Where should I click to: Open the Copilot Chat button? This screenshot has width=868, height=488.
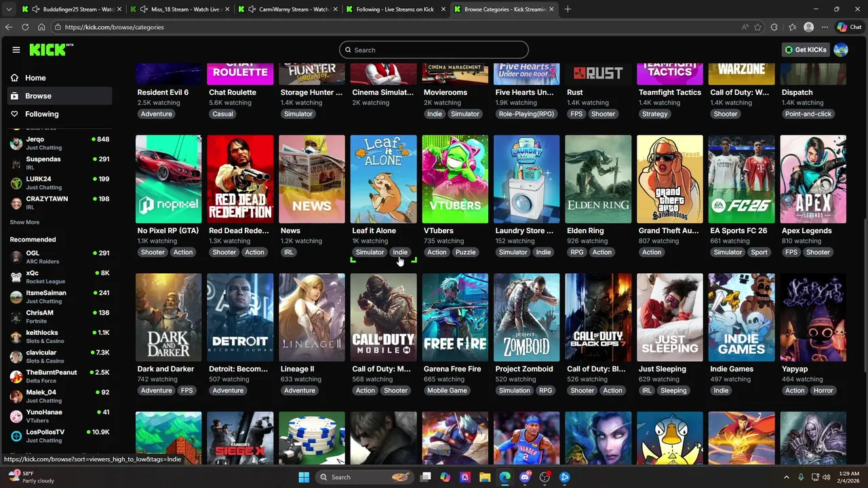coord(850,27)
